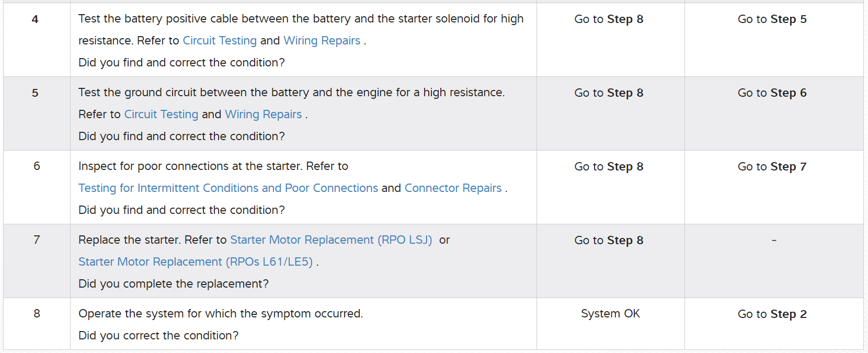Follow Wiring Repairs link in step 5
This screenshot has height=353, width=868.
[x=263, y=115]
